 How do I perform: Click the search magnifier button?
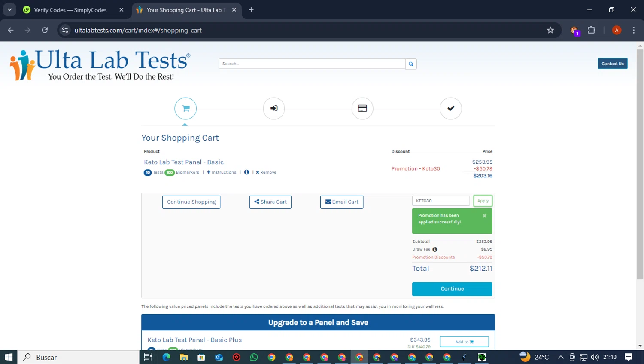point(411,64)
